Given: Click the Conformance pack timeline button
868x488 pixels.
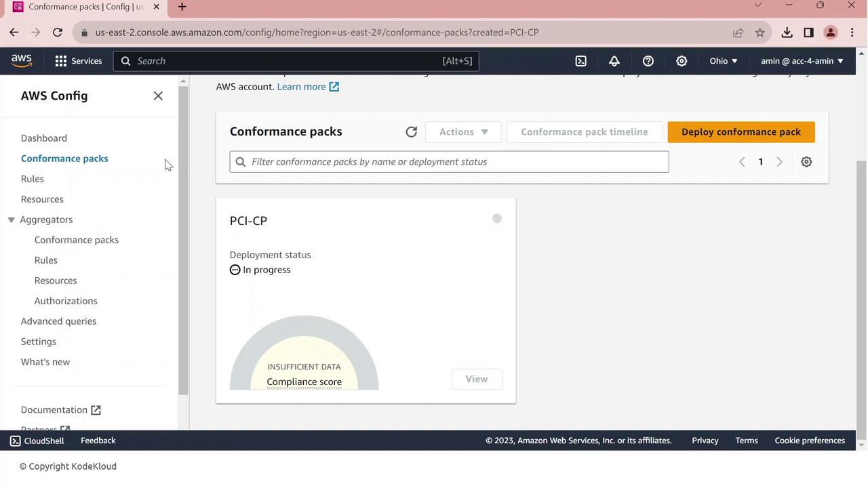Looking at the screenshot, I should 585,132.
